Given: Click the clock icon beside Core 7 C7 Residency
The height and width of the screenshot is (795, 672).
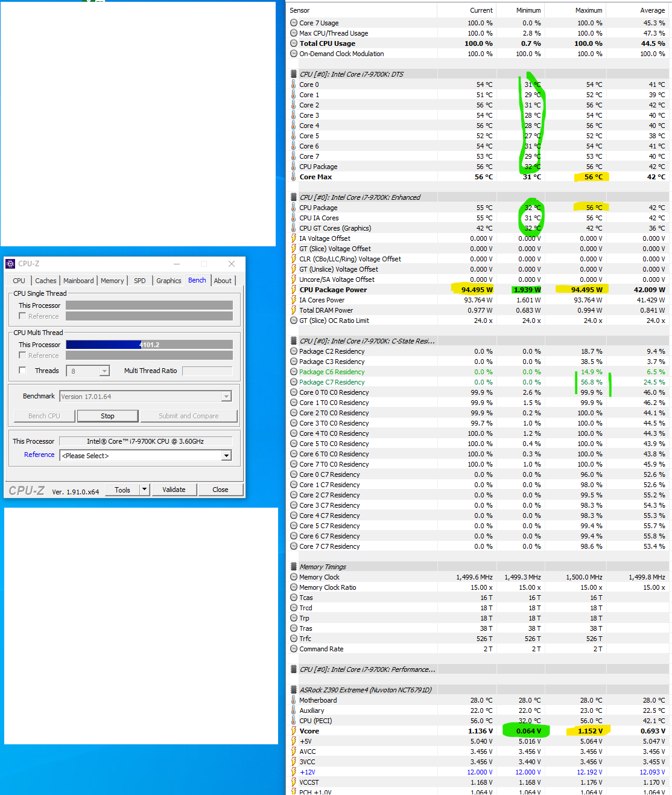Looking at the screenshot, I should (294, 546).
